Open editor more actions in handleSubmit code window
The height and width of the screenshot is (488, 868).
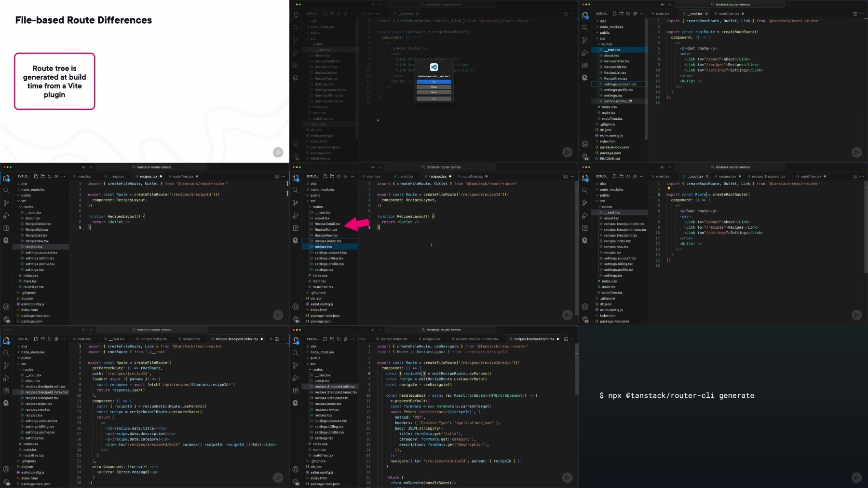(x=573, y=339)
